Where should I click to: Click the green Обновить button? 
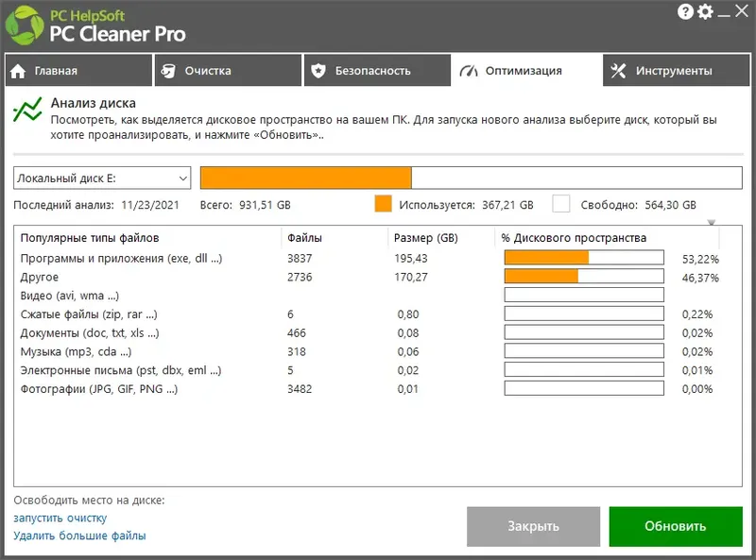pos(676,526)
